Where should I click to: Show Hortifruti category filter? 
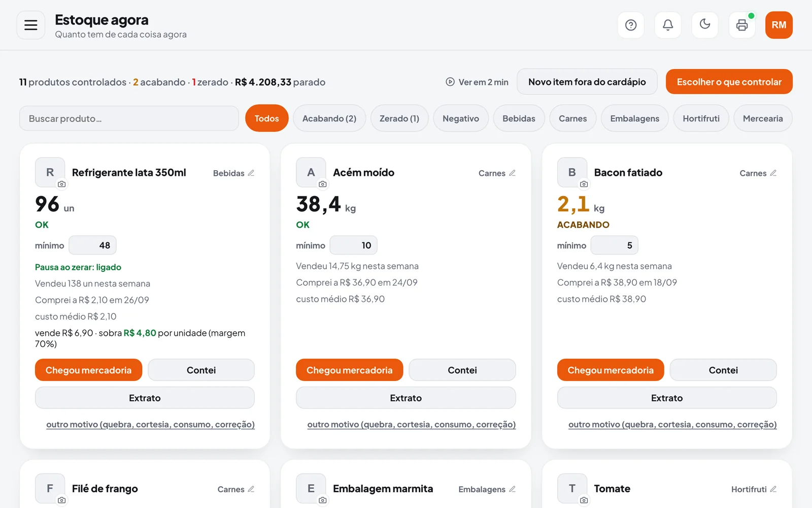coord(701,118)
